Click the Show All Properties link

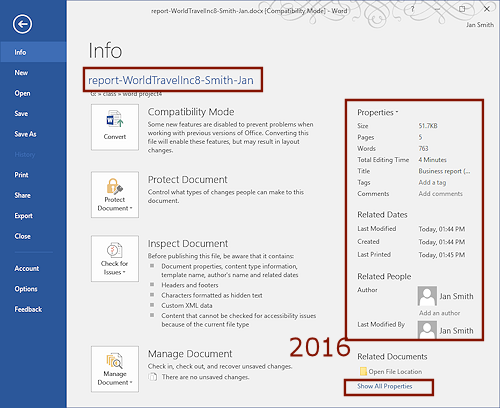tap(385, 386)
